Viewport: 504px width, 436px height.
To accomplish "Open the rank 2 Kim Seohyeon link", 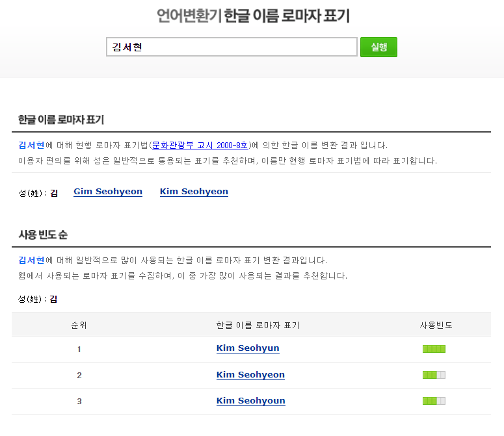I will (250, 375).
